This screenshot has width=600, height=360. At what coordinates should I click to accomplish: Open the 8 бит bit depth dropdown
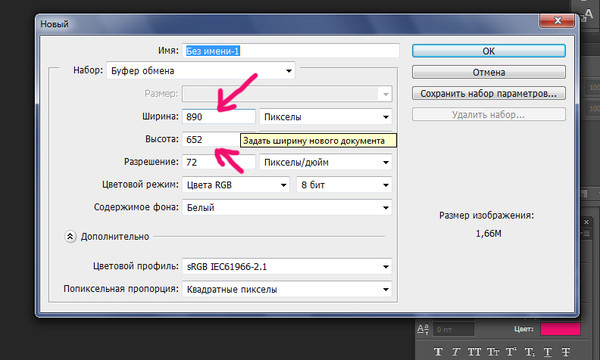click(344, 185)
